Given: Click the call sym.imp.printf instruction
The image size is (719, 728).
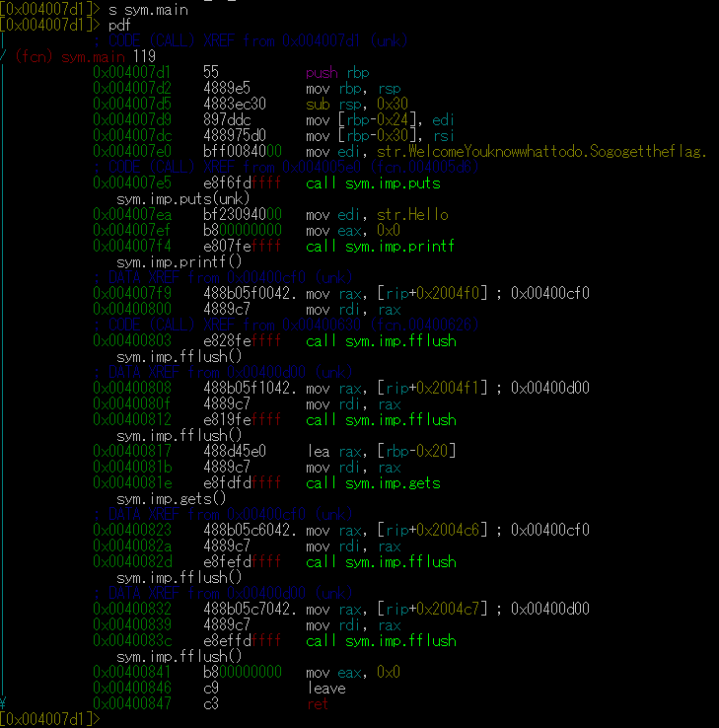Looking at the screenshot, I should click(380, 246).
